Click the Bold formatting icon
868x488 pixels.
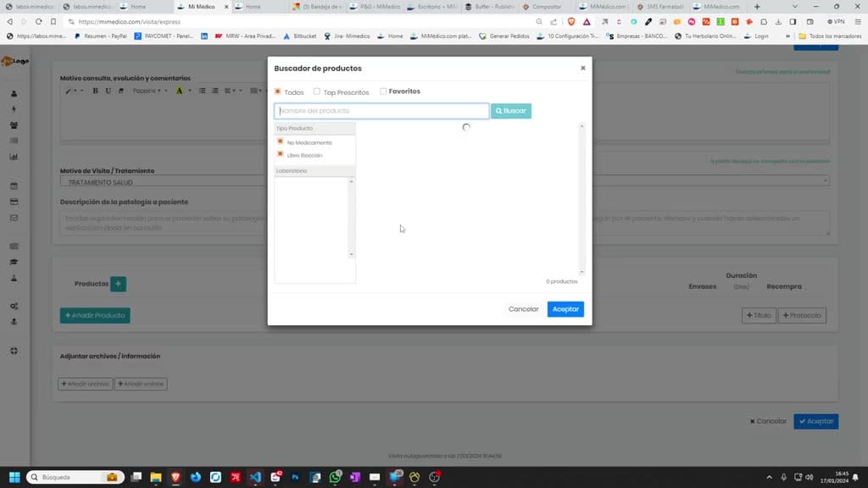click(95, 91)
